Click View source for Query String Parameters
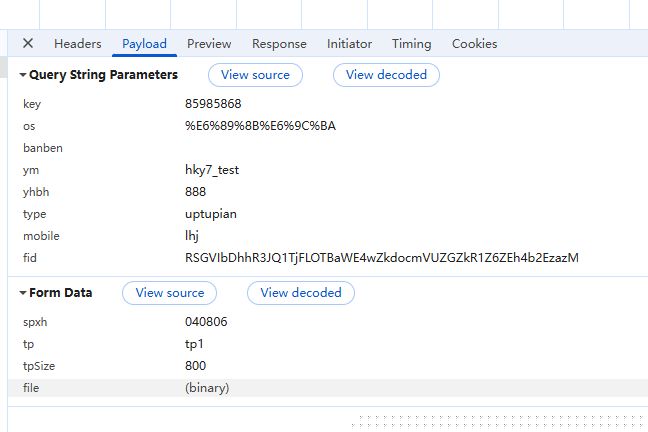 point(255,75)
